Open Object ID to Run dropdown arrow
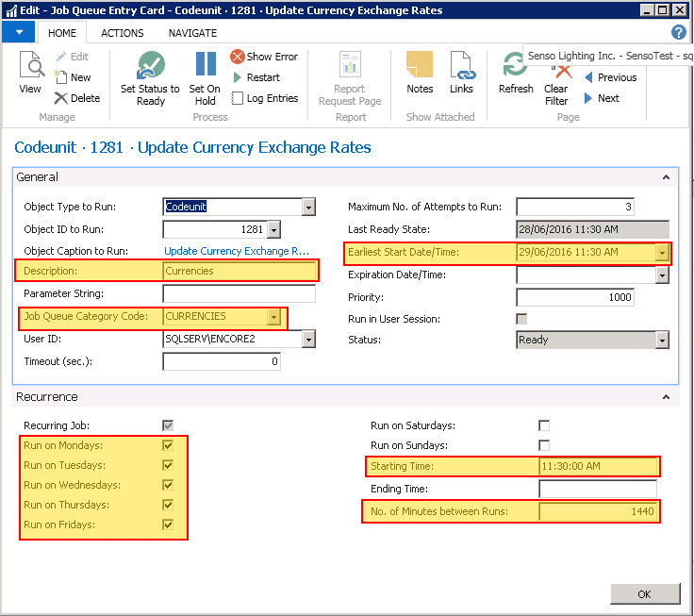 coord(274,229)
